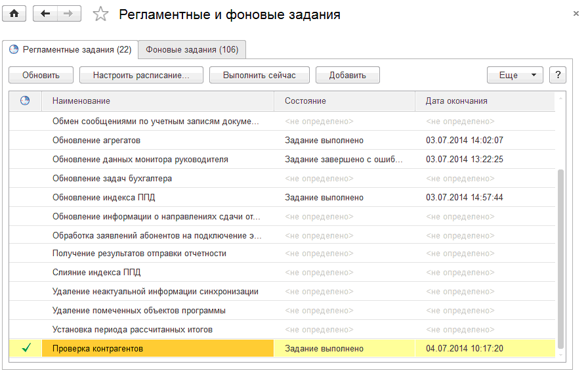Click Задание выполнено in Обновление индекса ППД row
Screen dimensions: 588x381
coord(345,198)
